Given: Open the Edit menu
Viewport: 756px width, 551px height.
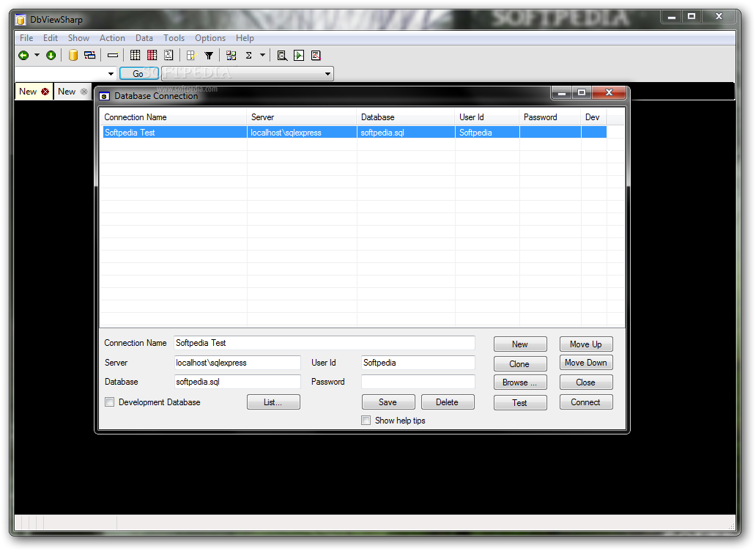Looking at the screenshot, I should pyautogui.click(x=50, y=38).
